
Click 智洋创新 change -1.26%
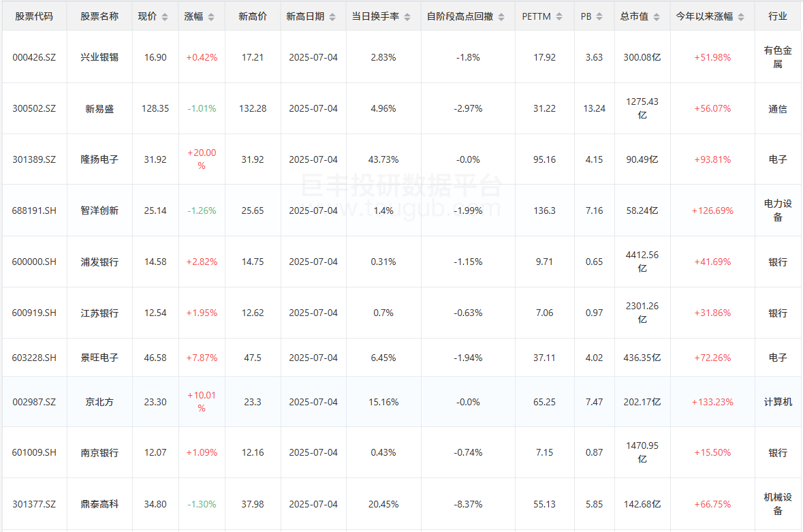[x=202, y=210]
